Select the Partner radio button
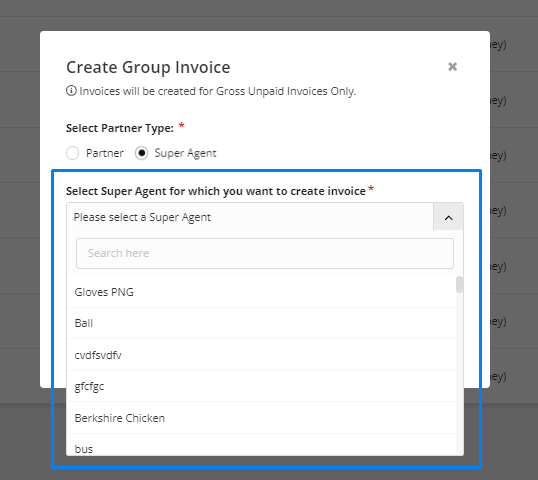The image size is (538, 480). point(72,153)
